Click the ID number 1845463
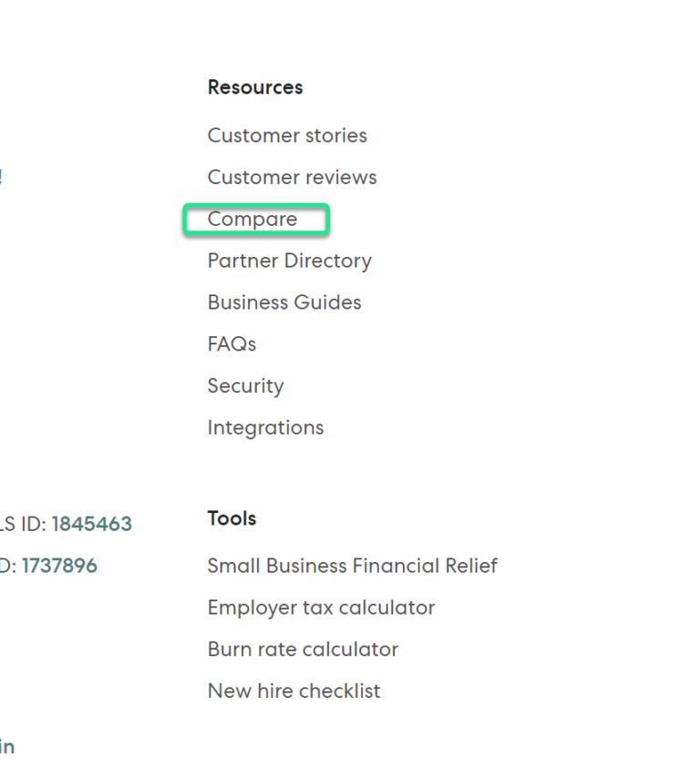This screenshot has height=778, width=700. (91, 525)
